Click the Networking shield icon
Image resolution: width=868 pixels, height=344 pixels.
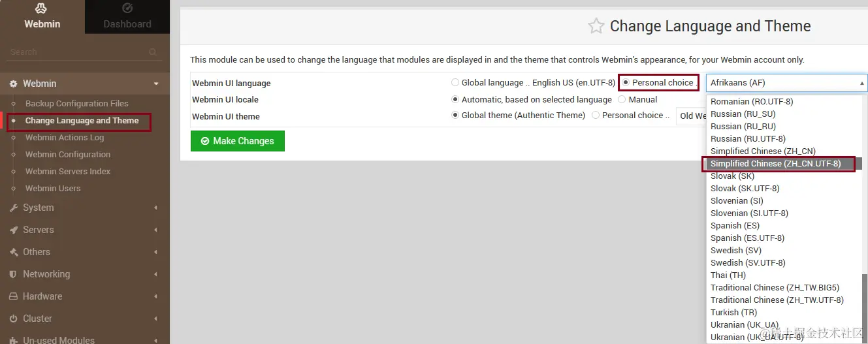pyautogui.click(x=13, y=274)
